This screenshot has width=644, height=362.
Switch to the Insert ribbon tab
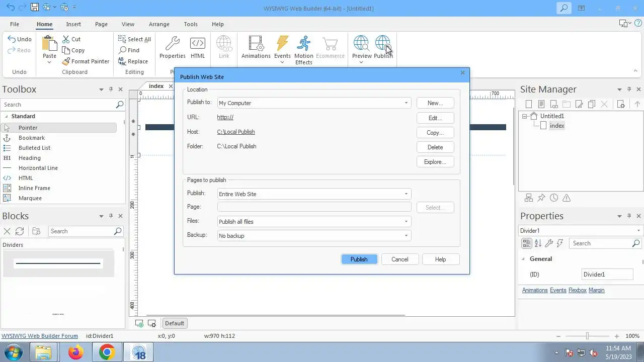(73, 24)
